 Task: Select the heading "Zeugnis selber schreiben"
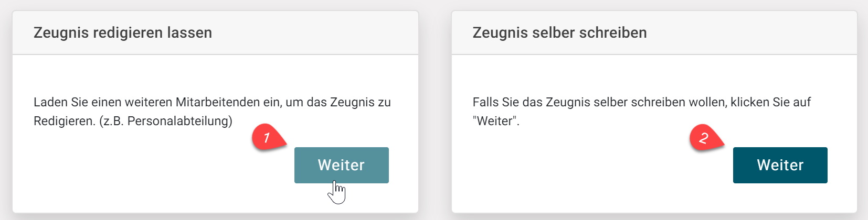(559, 32)
